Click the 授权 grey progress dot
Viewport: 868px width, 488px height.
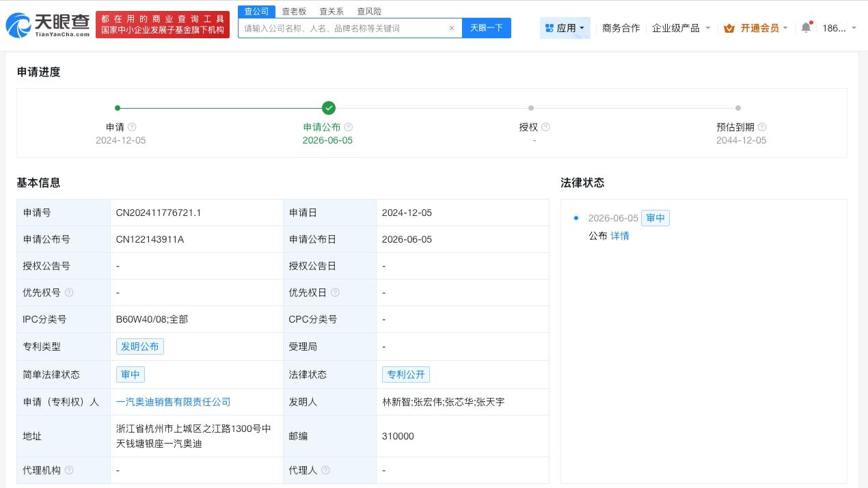pyautogui.click(x=531, y=108)
